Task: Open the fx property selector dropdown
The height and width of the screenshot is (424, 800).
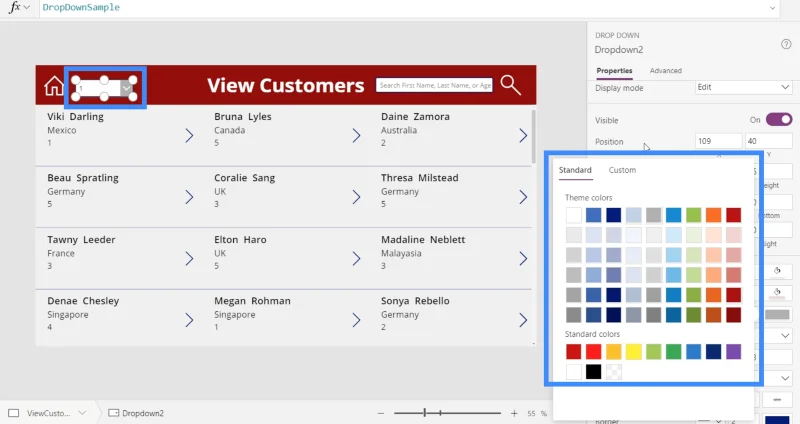Action: [x=19, y=8]
